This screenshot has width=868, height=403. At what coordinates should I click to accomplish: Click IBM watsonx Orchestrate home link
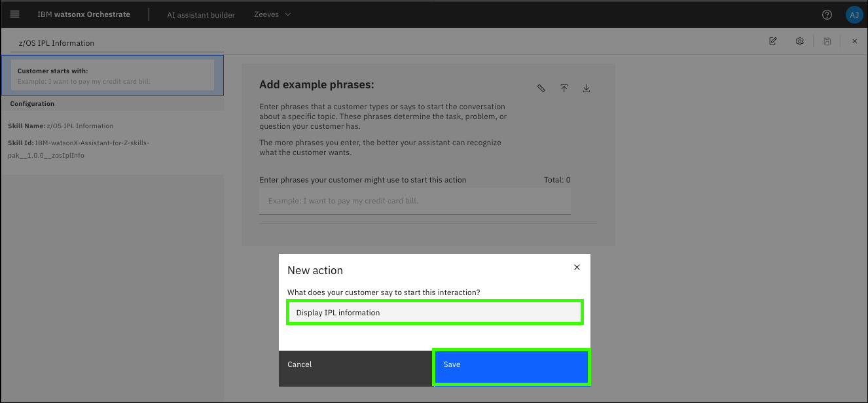84,14
